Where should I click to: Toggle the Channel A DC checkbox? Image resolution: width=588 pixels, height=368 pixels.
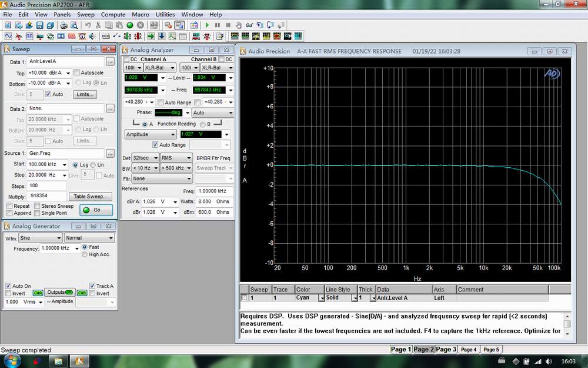point(126,59)
